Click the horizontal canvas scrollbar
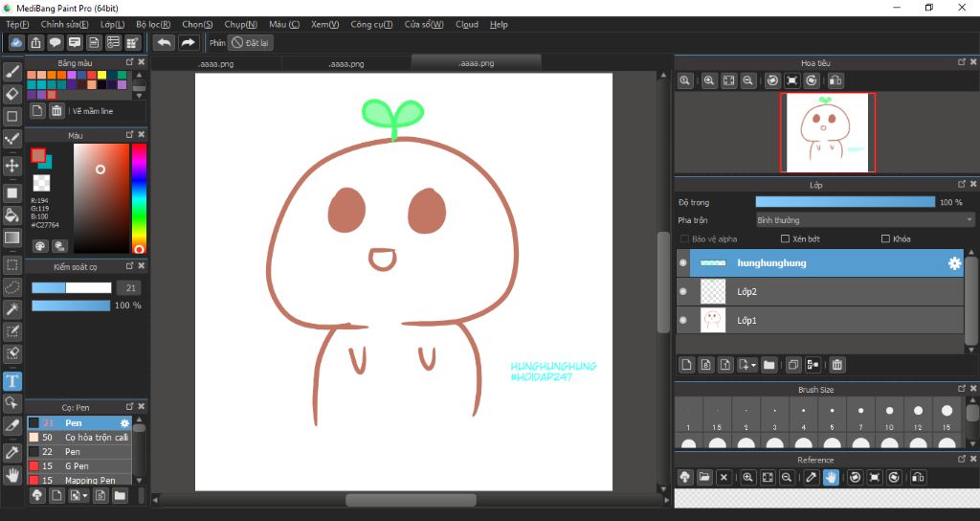 tap(411, 500)
